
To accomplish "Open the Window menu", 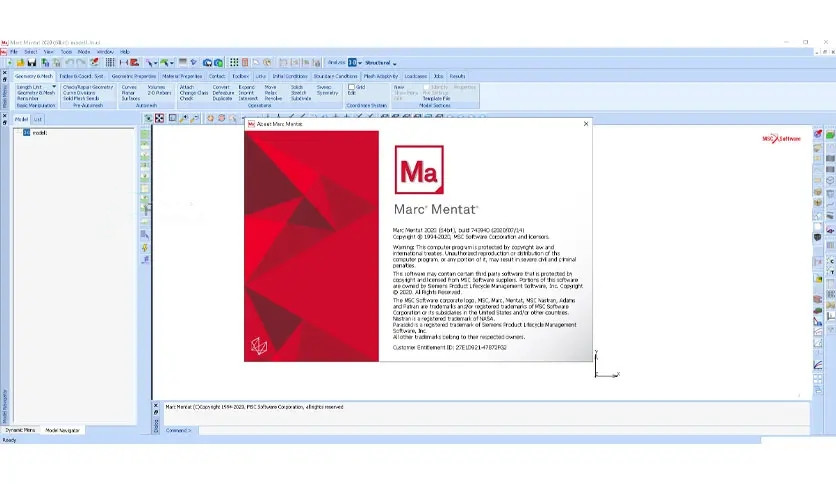I will 105,52.
